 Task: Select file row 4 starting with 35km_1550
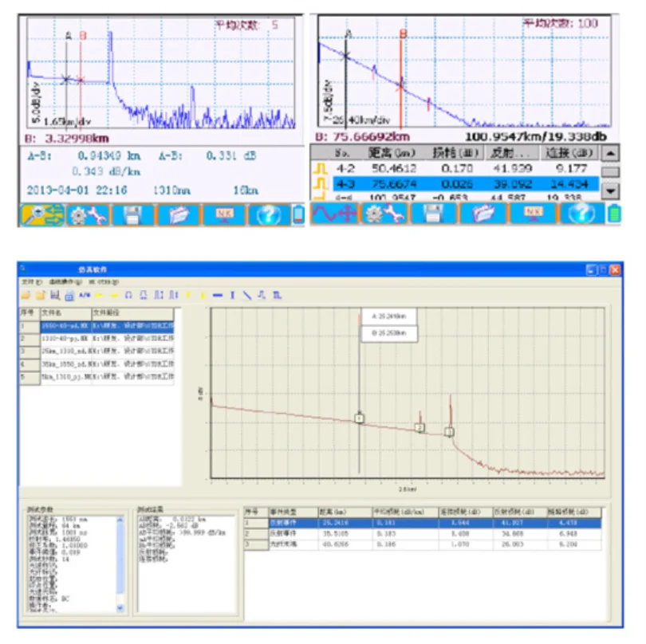coord(97,364)
